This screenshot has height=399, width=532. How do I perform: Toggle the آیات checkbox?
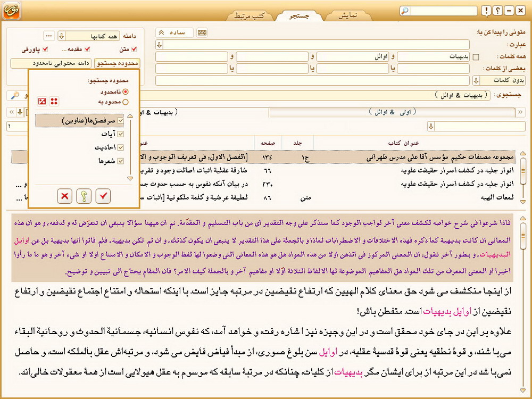[120, 134]
